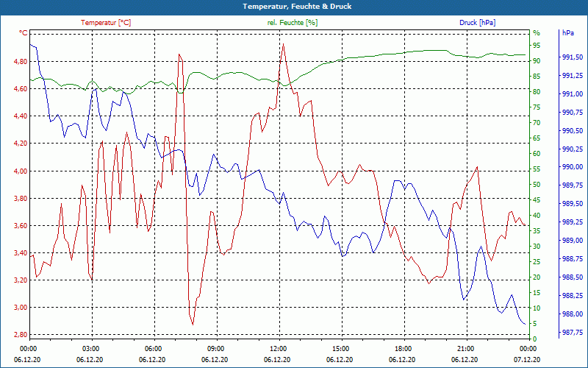Image resolution: width=588 pixels, height=368 pixels.
Task: Click green humidity axis value '35'
Action: [537, 231]
